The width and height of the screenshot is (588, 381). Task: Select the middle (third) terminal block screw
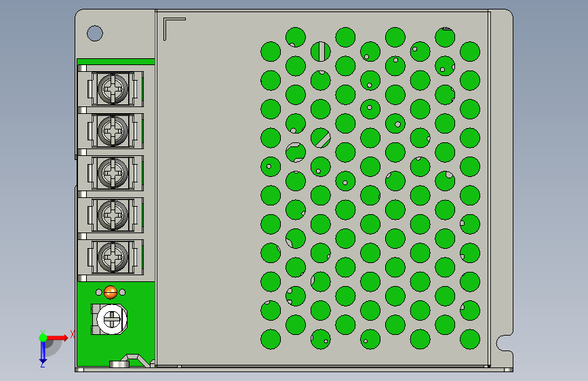click(113, 173)
